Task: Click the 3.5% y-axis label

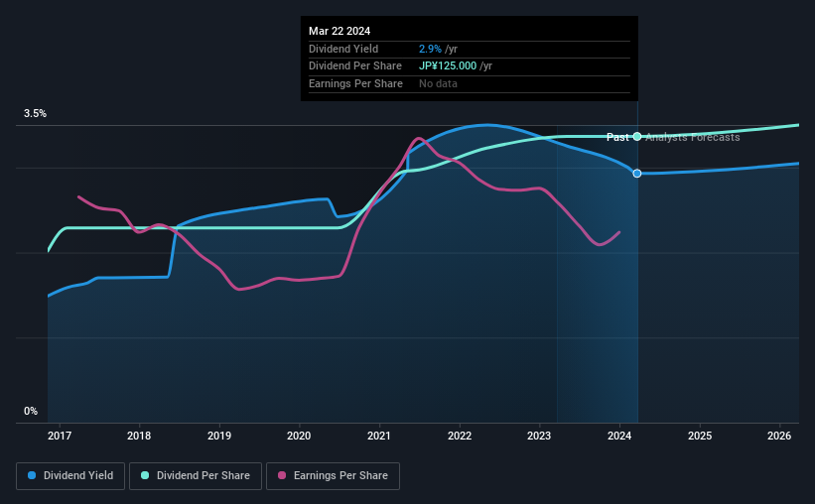Action: [35, 114]
